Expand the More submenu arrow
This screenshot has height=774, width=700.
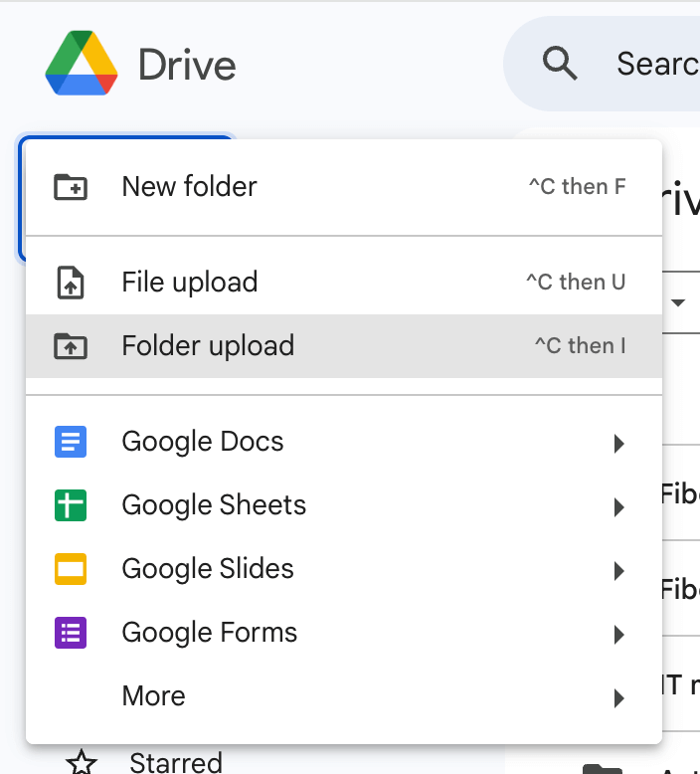pyautogui.click(x=619, y=698)
